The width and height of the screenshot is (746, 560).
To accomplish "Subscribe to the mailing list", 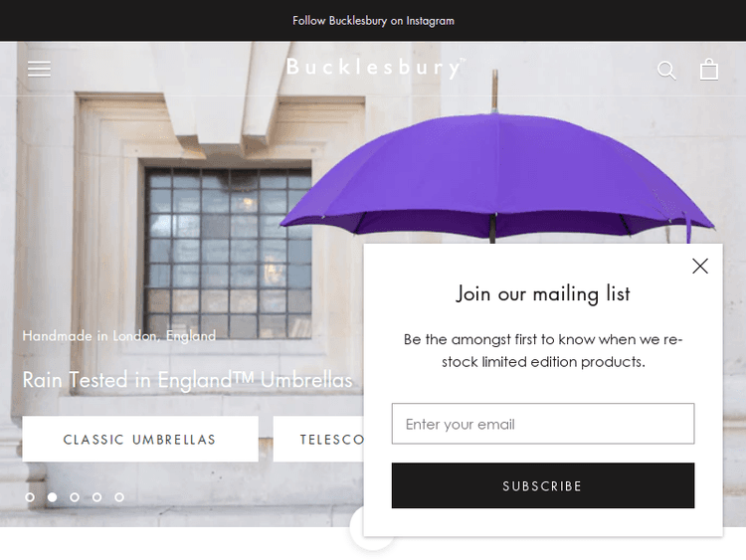I will point(543,485).
